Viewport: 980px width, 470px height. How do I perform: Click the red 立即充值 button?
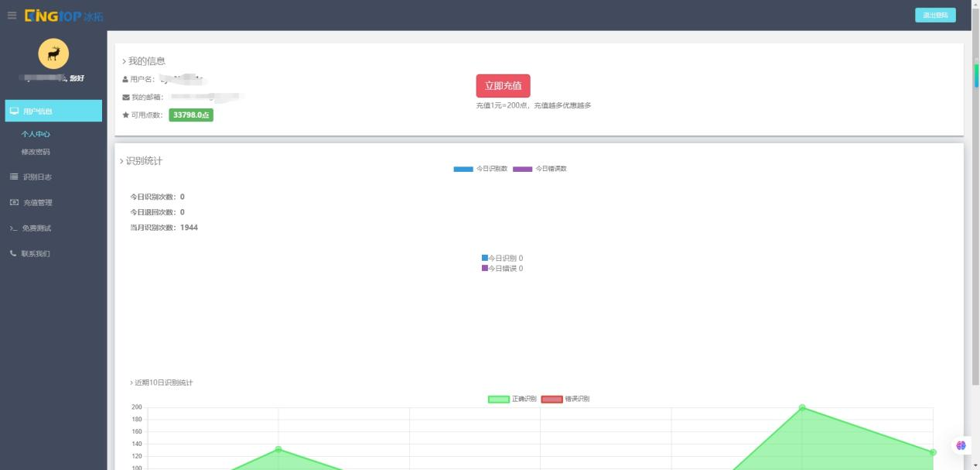click(x=503, y=86)
